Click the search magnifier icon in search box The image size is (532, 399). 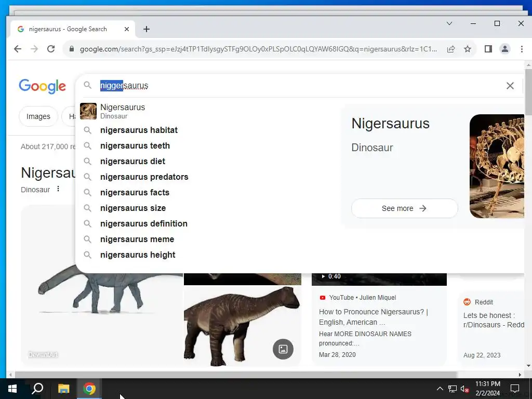pyautogui.click(x=87, y=85)
